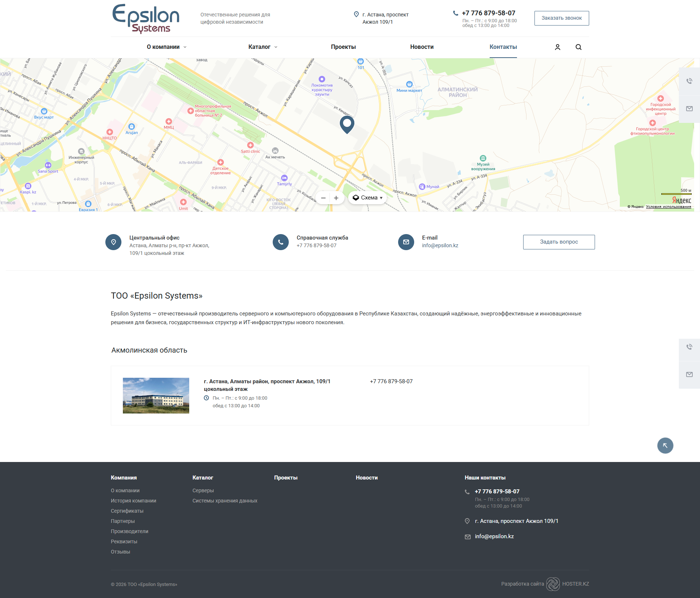Click the Epsilon Systems logo
The width and height of the screenshot is (700, 598).
[146, 19]
